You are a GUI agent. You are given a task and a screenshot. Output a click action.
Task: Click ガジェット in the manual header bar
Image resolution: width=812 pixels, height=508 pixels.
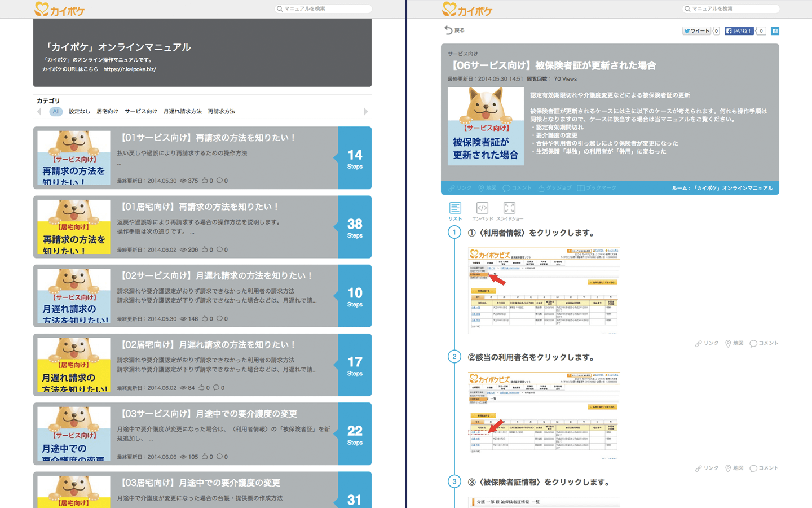555,188
